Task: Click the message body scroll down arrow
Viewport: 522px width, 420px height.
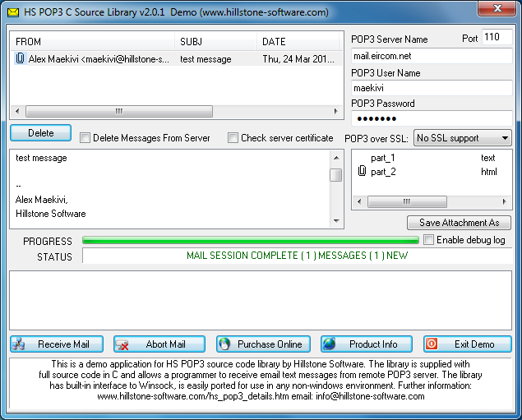Action: coord(336,220)
